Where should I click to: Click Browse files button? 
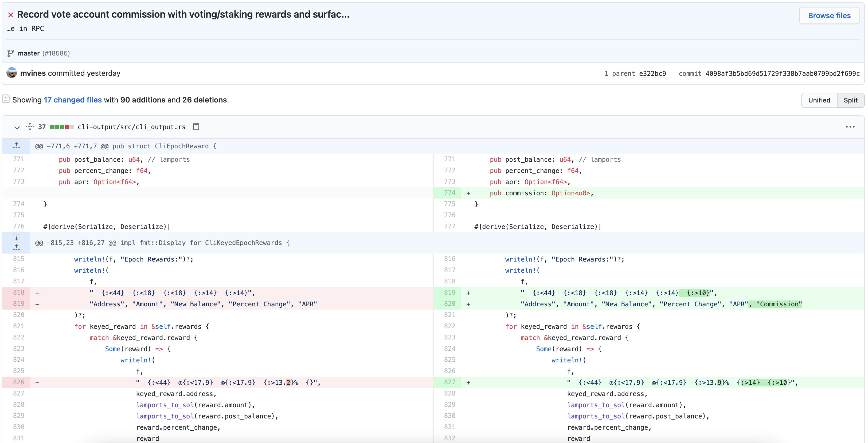point(829,15)
